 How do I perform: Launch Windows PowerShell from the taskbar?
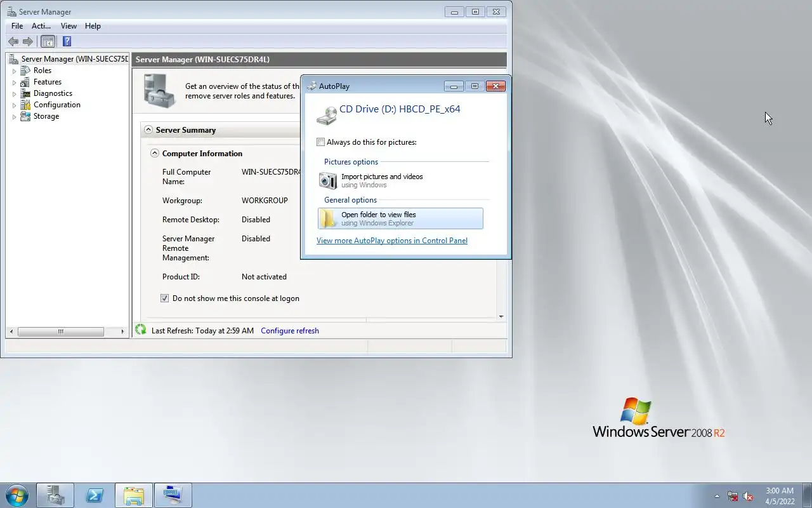(95, 495)
